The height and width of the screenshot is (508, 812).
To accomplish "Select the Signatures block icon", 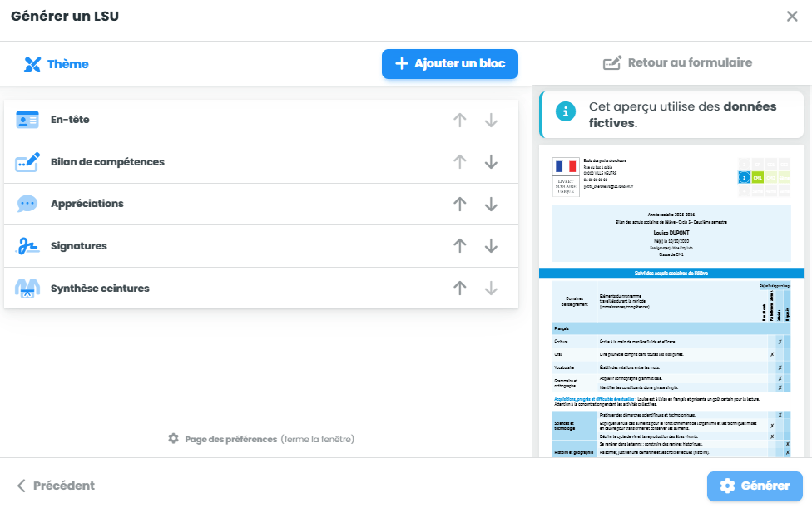I will pos(27,246).
